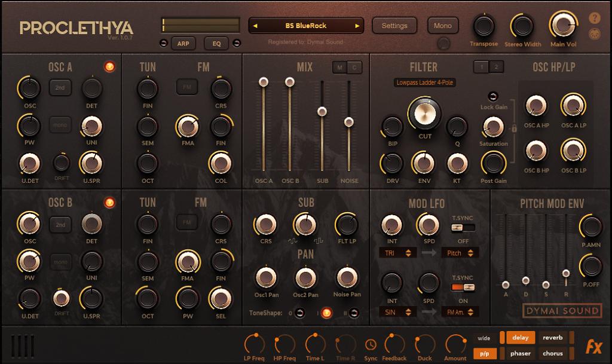
Task: Toggle the EQ power button right of EQ
Action: coord(237,43)
